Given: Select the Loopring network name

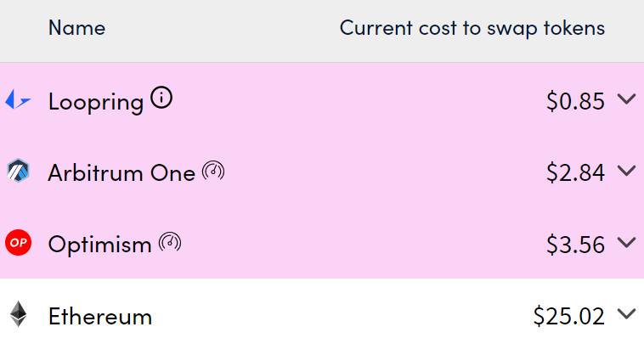Looking at the screenshot, I should (96, 101).
